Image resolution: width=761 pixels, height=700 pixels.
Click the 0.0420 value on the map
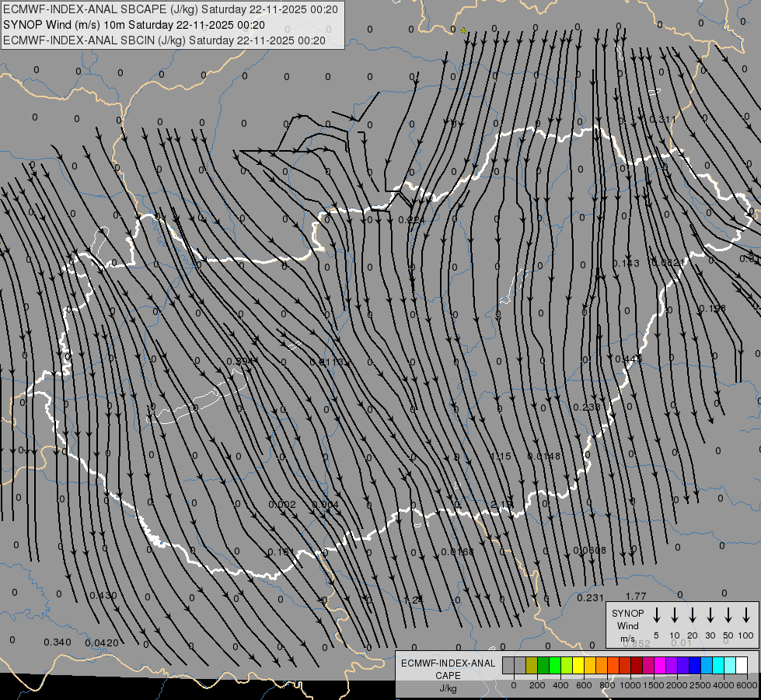coord(102,643)
